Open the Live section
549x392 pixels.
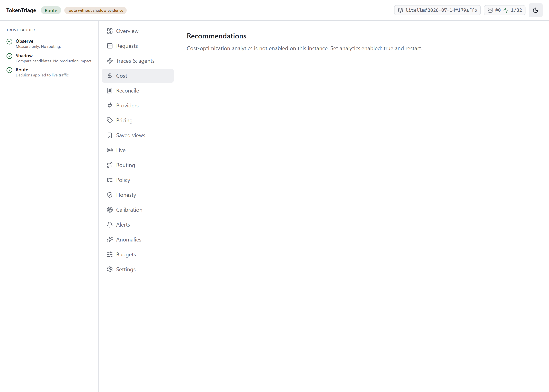[x=138, y=150]
